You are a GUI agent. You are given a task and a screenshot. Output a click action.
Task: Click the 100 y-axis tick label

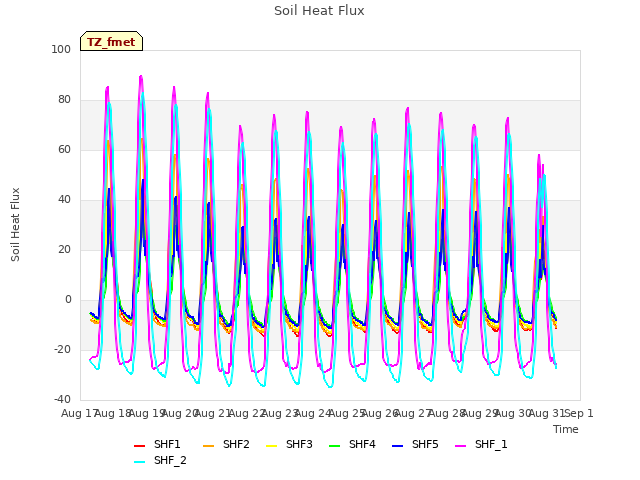click(61, 49)
